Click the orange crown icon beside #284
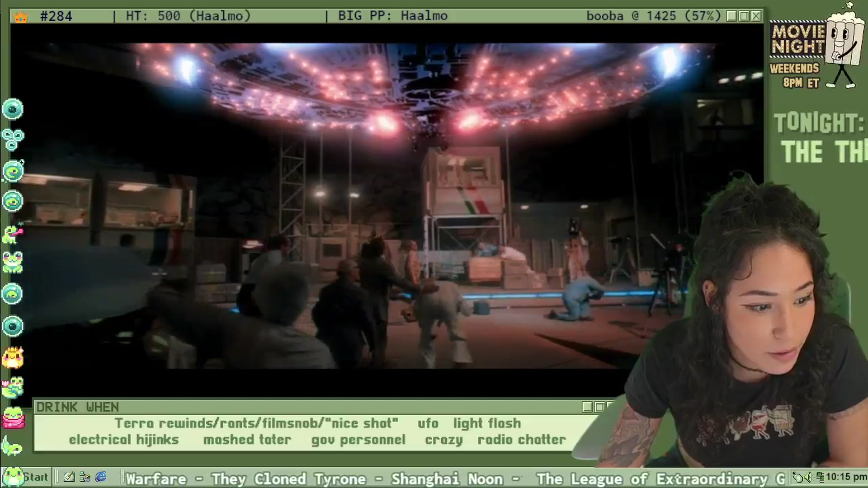This screenshot has width=868, height=488. [x=21, y=17]
